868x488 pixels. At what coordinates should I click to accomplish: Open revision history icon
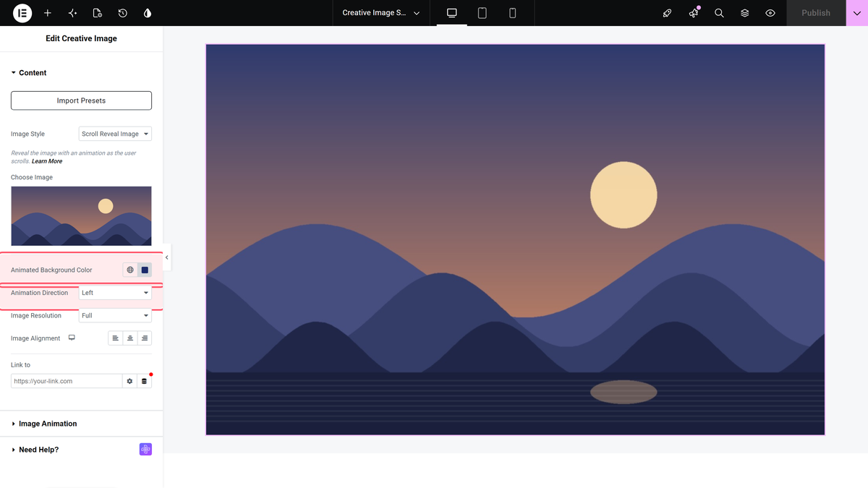tap(123, 13)
